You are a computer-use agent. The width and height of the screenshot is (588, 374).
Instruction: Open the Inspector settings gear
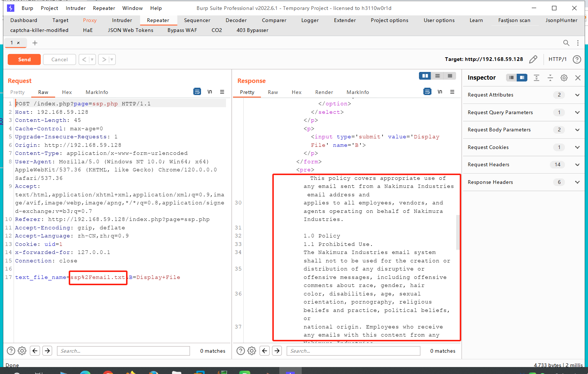(x=564, y=77)
